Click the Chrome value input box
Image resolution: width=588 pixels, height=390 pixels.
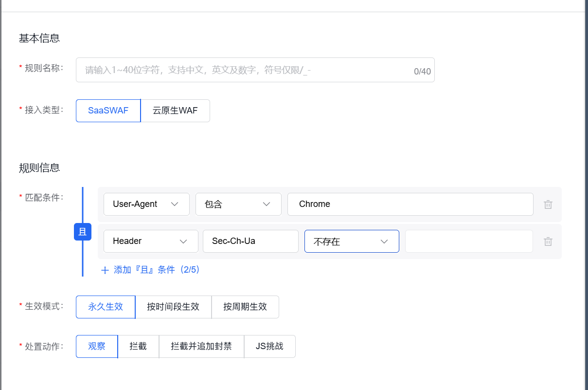(410, 204)
